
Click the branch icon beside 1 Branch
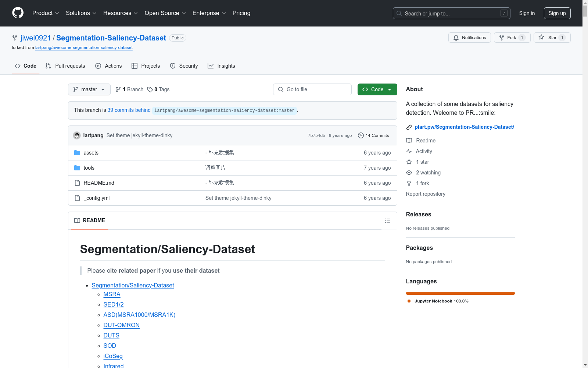coord(118,89)
